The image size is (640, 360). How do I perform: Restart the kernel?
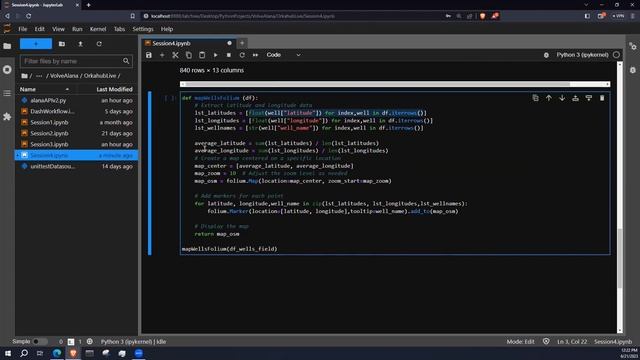[242, 55]
